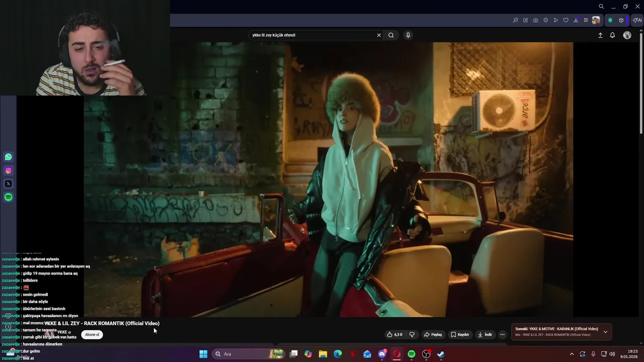The image size is (644, 362).
Task: Click the send/flow arrow icon
Action: [x=556, y=20]
